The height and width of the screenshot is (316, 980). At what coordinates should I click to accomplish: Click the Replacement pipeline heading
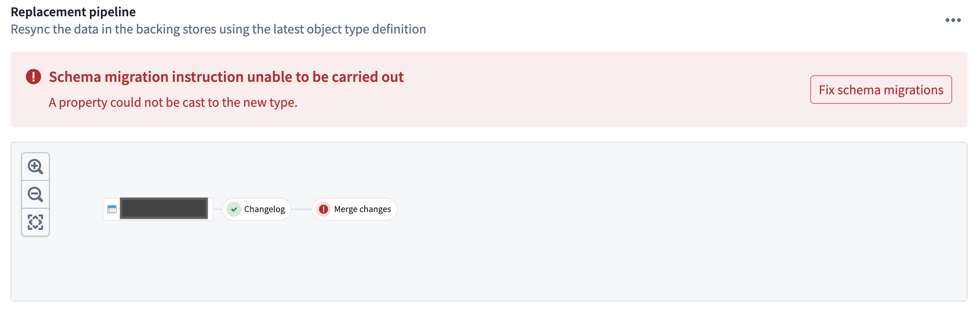(x=73, y=11)
